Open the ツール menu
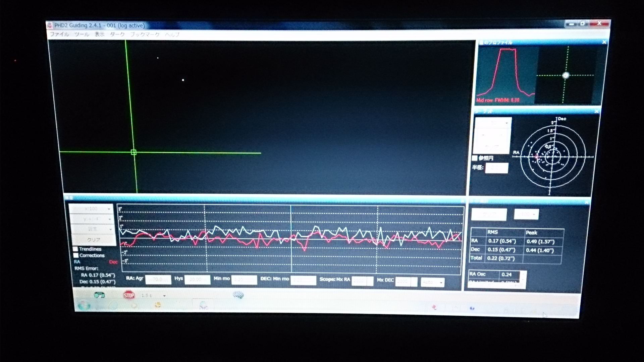 click(82, 34)
